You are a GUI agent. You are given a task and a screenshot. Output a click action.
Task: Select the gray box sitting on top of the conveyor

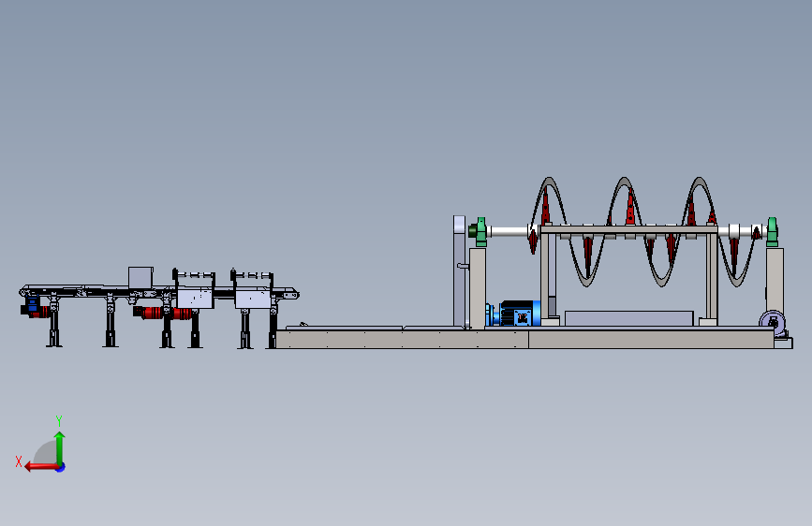[x=140, y=277]
